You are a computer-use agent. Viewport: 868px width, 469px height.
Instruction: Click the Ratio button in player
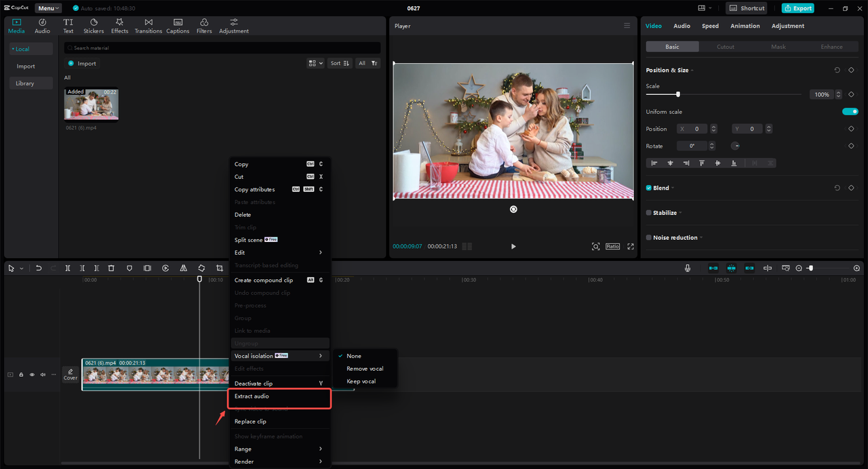(x=612, y=247)
